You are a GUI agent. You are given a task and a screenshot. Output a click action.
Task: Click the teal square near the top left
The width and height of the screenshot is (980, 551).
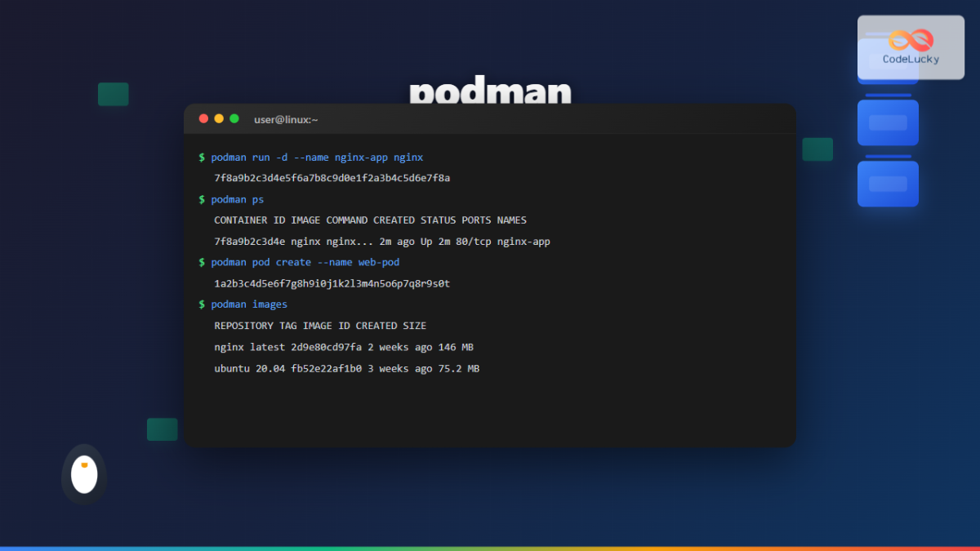[113, 94]
